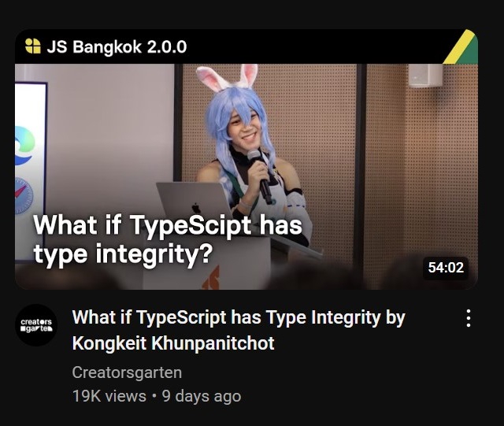Click the silver laptop in the thumbnail
Screen dimensions: 504x426
click(x=195, y=201)
